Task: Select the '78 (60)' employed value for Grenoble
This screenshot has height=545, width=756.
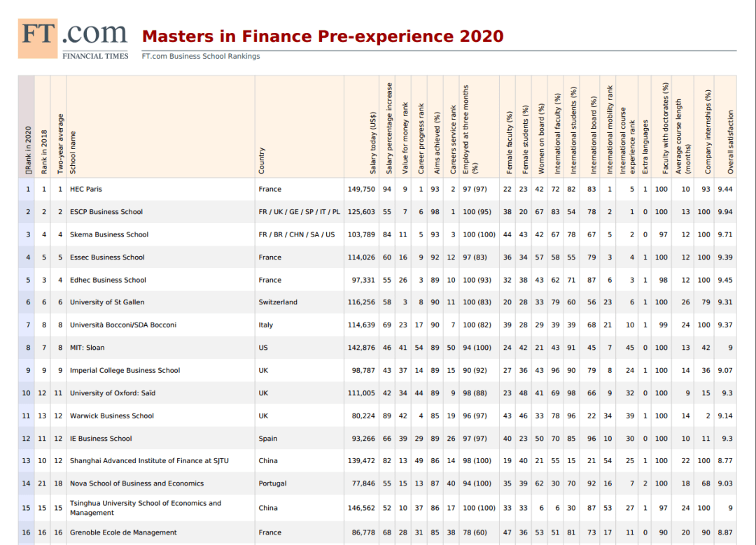Action: 475,532
